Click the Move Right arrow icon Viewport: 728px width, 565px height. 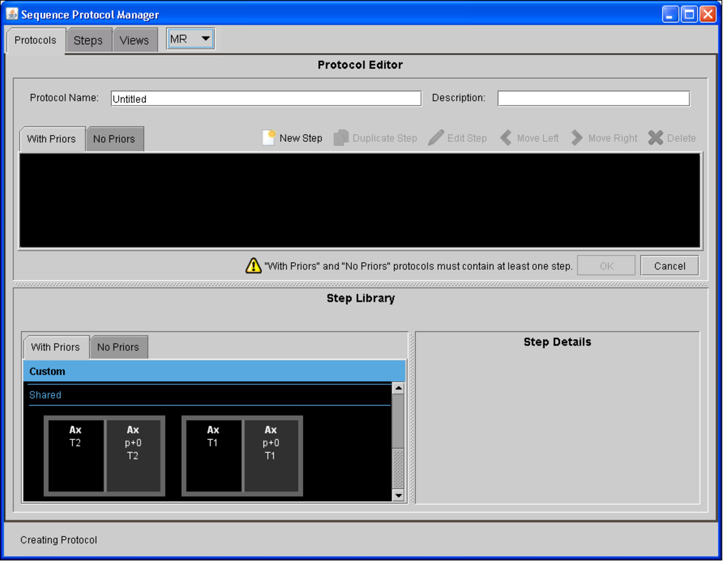[x=577, y=138]
